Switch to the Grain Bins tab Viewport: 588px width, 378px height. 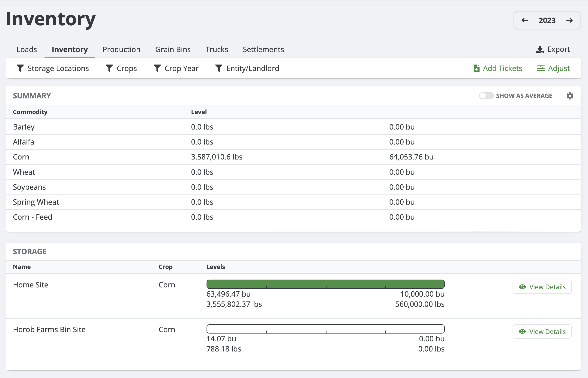click(173, 50)
